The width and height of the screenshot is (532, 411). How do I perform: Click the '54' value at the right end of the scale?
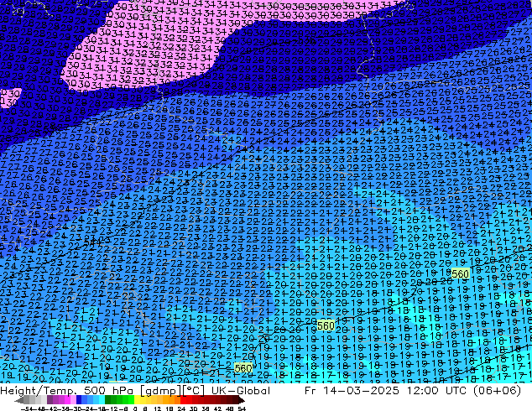tap(242, 408)
